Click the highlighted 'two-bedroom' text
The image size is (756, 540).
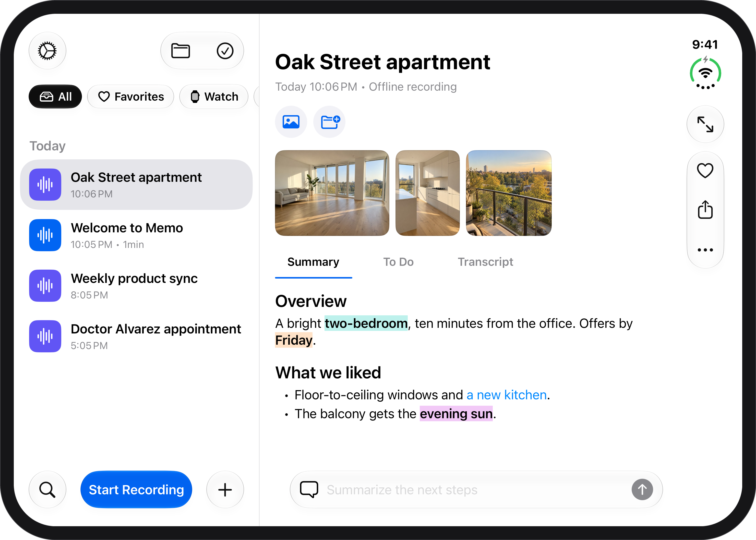pos(366,323)
